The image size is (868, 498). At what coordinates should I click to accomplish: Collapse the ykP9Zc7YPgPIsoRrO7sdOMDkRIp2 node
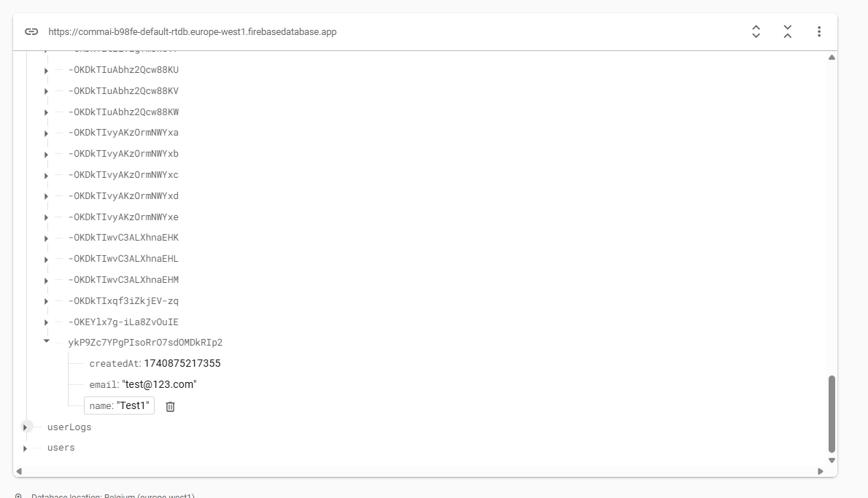pyautogui.click(x=46, y=341)
